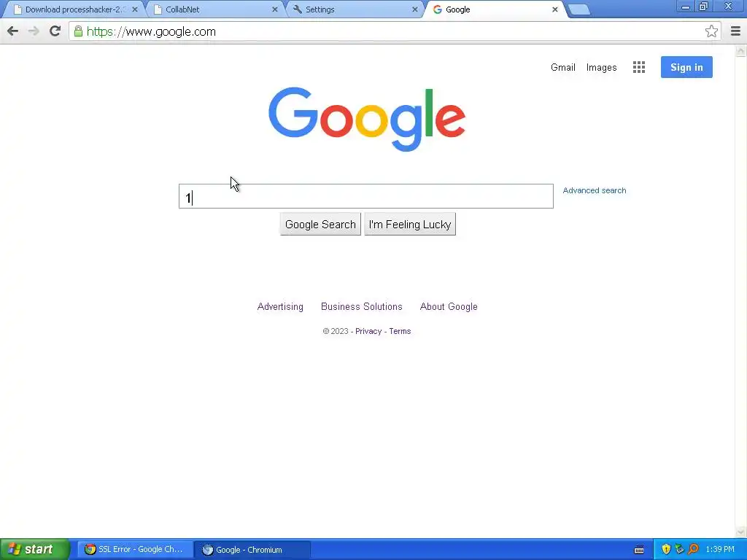This screenshot has width=747, height=560.
Task: Close the CollabNet tab
Action: [x=275, y=9]
